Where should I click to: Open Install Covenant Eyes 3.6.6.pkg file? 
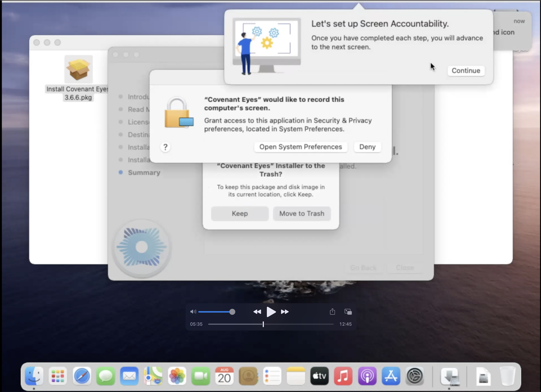[78, 78]
